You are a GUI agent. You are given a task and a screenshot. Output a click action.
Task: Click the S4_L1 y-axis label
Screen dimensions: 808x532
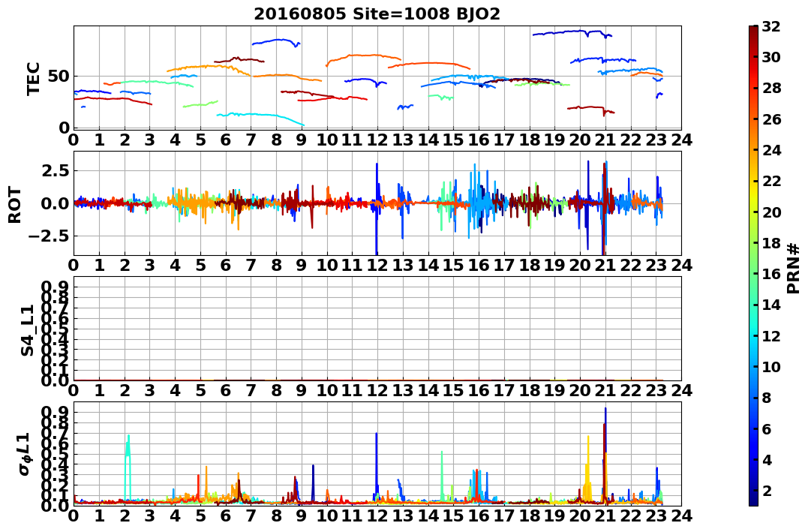coord(27,330)
